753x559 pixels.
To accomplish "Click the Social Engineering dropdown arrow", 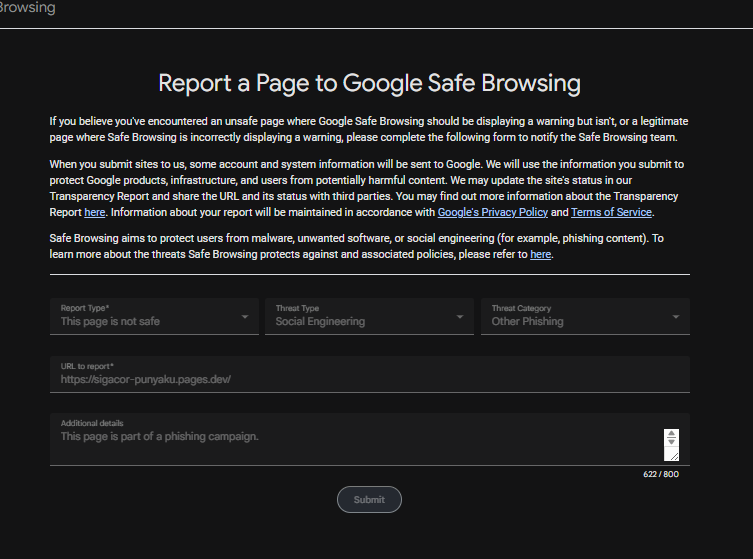I will coord(460,317).
